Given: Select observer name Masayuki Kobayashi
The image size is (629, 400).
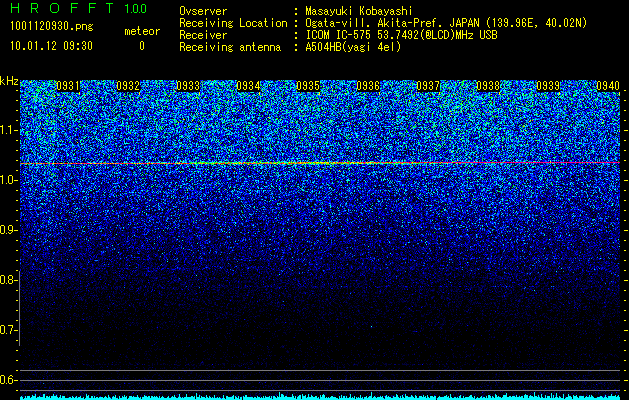Looking at the screenshot, I should (359, 11).
